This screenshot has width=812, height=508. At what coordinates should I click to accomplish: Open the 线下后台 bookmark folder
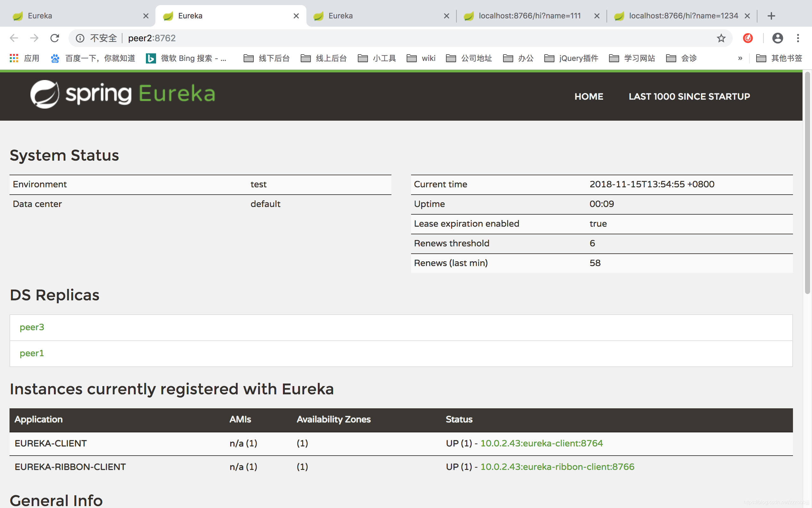coord(266,58)
